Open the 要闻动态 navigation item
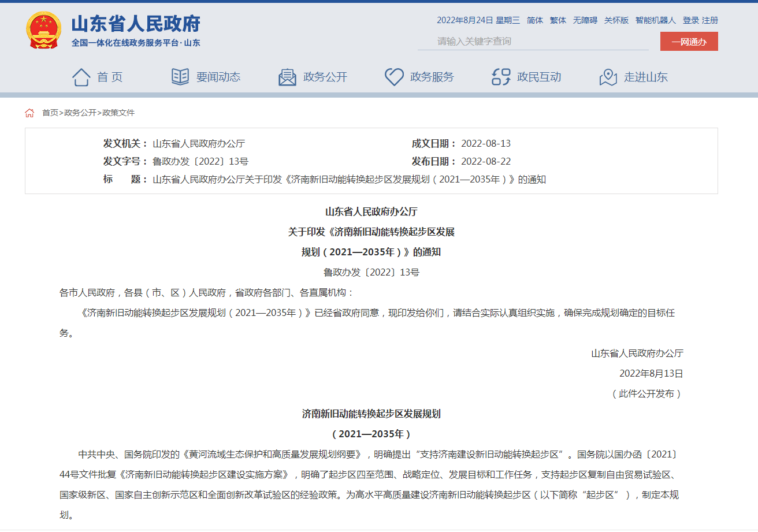The image size is (758, 532). [x=218, y=76]
